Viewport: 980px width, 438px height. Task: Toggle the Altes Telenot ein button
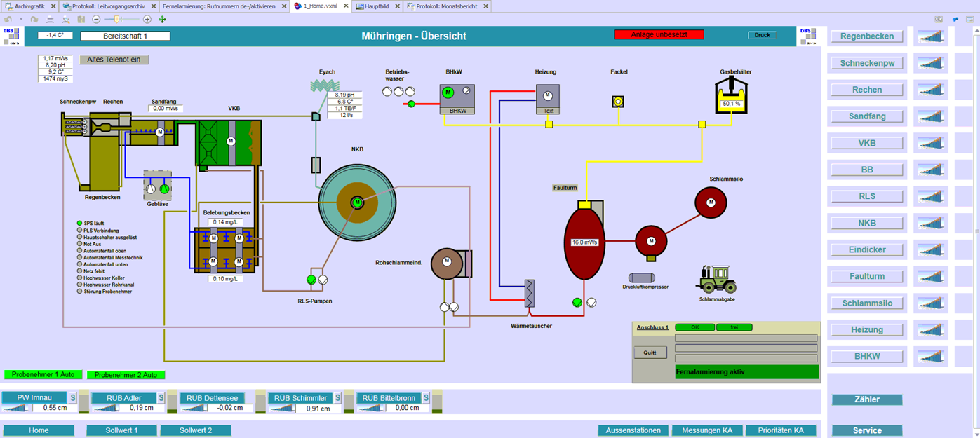click(x=114, y=60)
